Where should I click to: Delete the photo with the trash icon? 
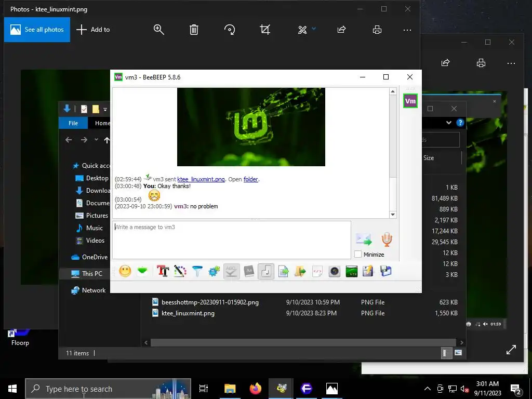pyautogui.click(x=194, y=30)
